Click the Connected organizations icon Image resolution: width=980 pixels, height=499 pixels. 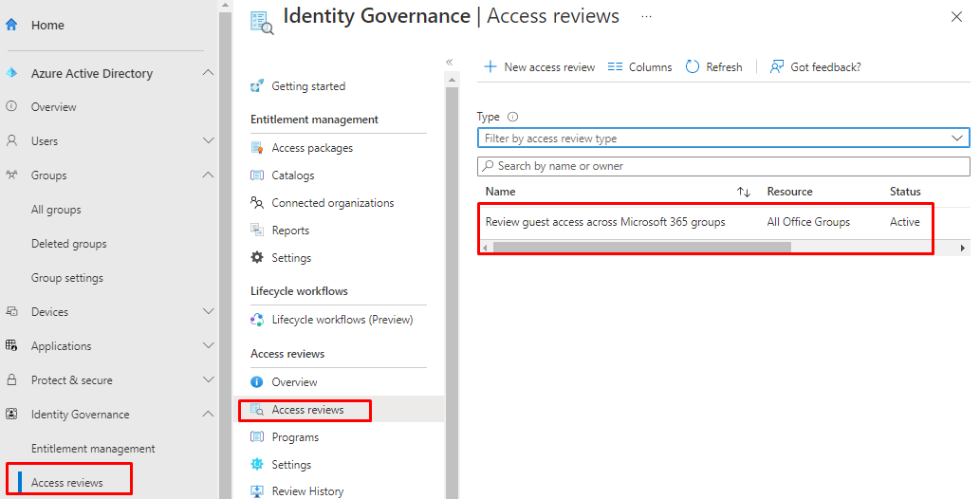[256, 203]
